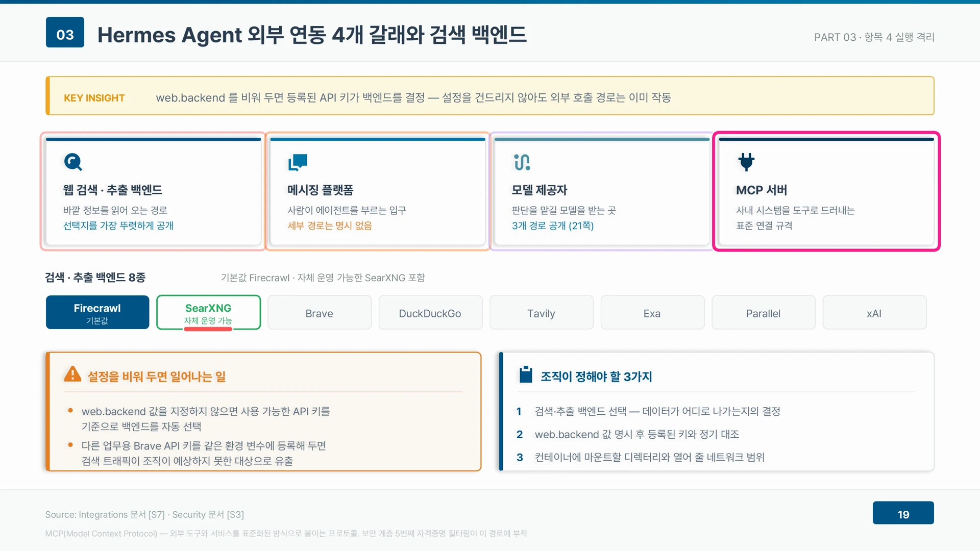Click the slide title 'Hermes Agent 외부 연동'
The height and width of the screenshot is (551, 980).
(312, 34)
